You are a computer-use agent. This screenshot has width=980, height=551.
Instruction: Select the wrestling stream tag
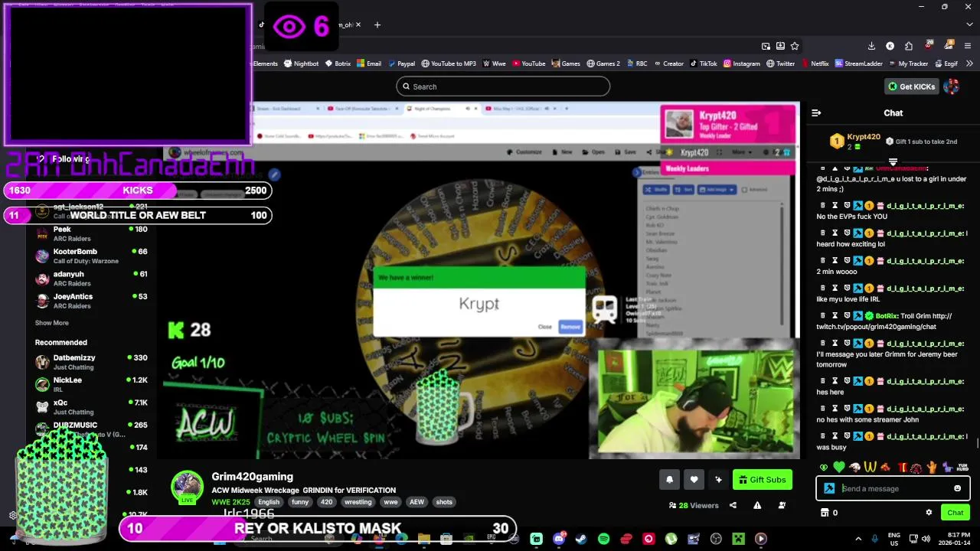click(x=358, y=502)
